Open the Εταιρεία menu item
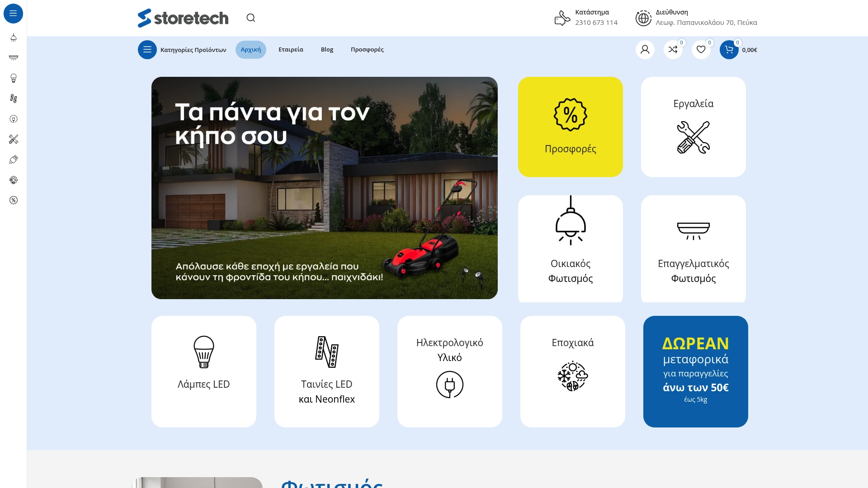This screenshot has width=868, height=488. coord(291,50)
